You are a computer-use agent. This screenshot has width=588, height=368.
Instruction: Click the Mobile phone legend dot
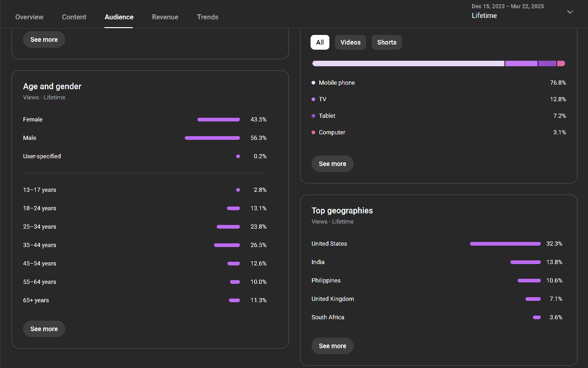point(313,83)
